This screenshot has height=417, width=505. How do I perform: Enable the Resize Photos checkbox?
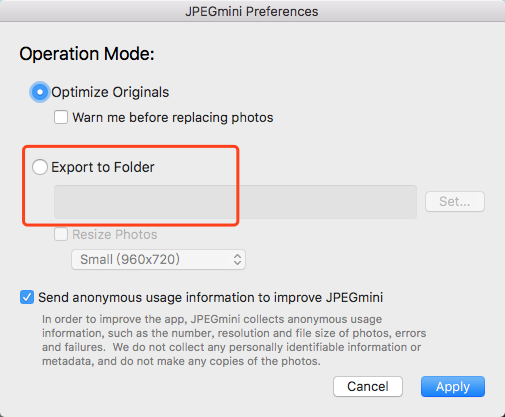61,234
